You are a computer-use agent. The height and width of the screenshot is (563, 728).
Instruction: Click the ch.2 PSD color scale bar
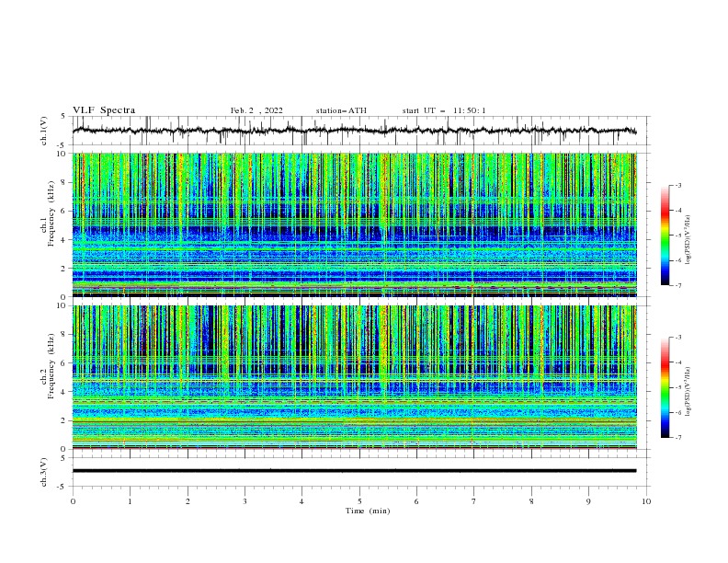click(x=665, y=387)
